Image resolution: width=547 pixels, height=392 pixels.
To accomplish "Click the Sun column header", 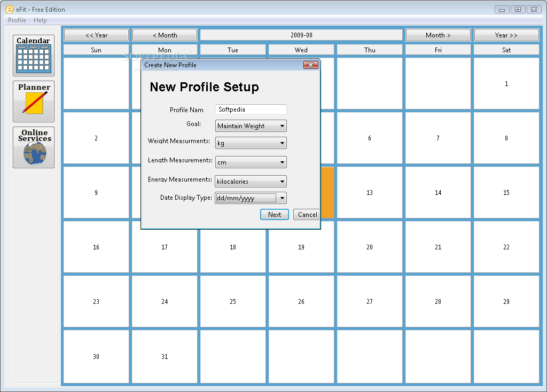I will pos(96,50).
